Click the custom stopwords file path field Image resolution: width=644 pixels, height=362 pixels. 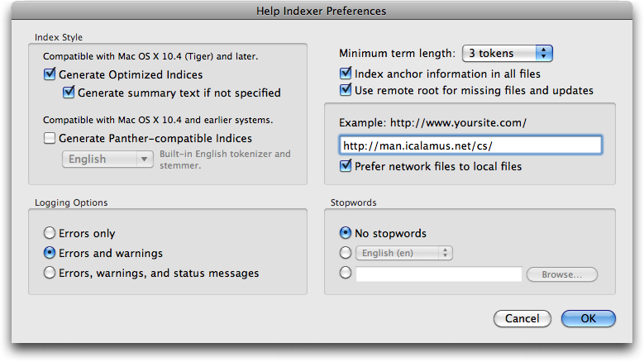(438, 274)
